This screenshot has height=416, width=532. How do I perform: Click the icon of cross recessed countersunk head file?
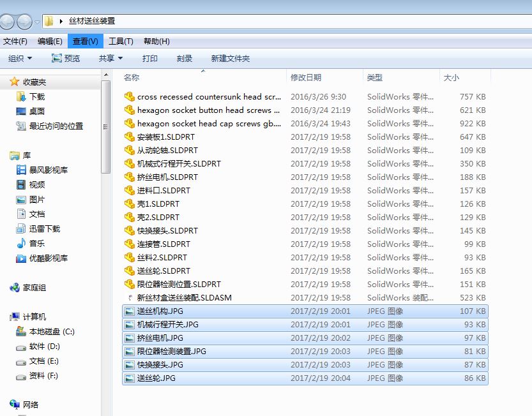pyautogui.click(x=130, y=96)
